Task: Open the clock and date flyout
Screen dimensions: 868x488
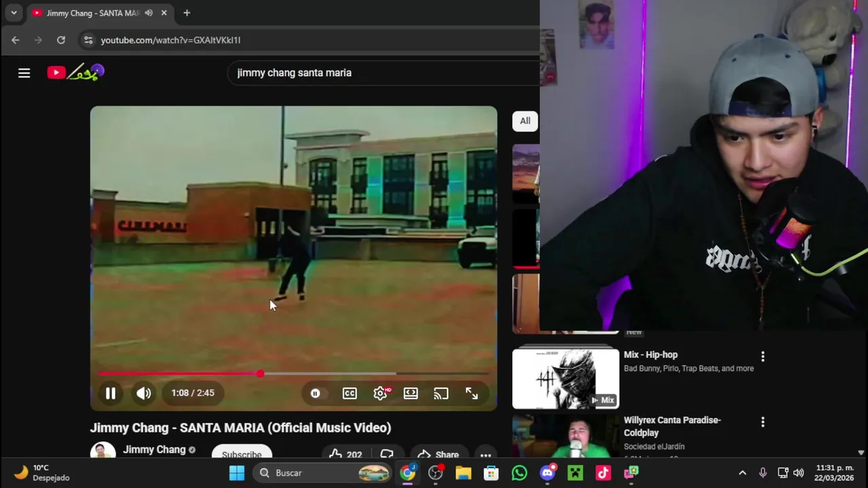Action: tap(834, 473)
